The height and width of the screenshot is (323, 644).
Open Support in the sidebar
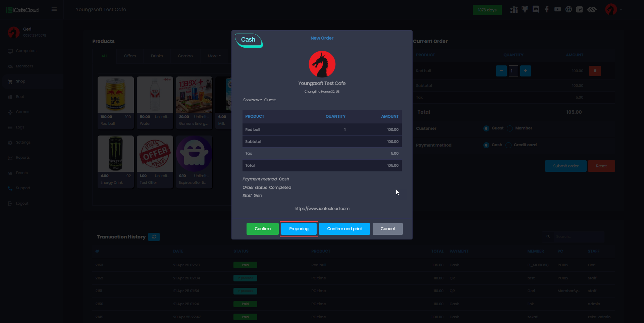click(x=23, y=188)
